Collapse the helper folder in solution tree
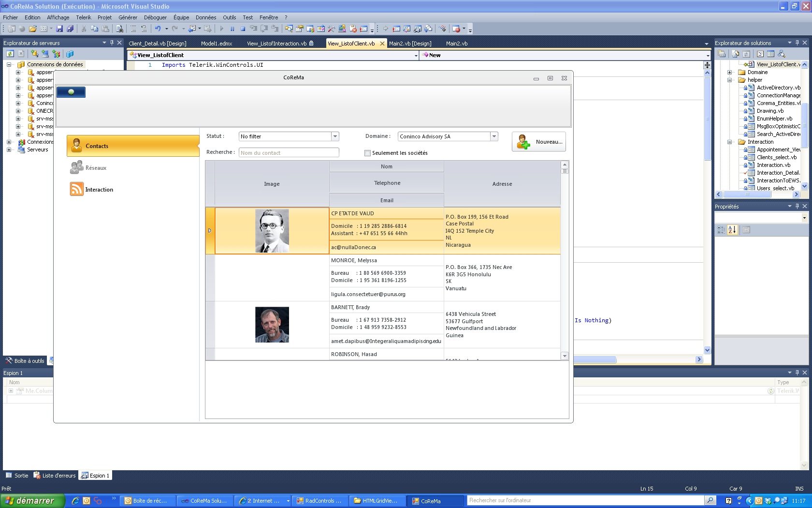 tap(730, 80)
